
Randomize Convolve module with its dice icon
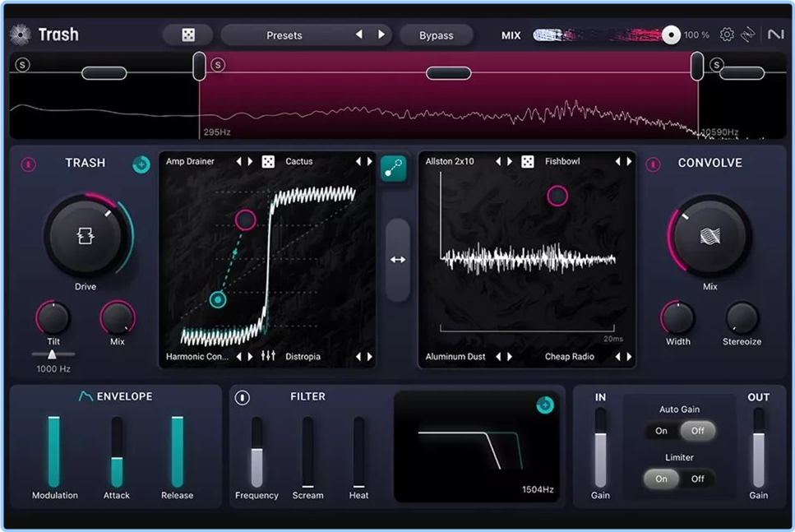[x=527, y=161]
